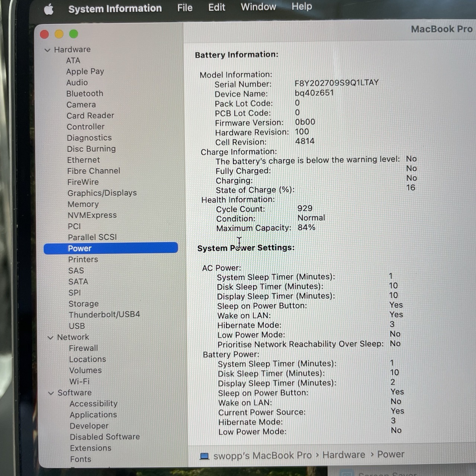Collapse the Software section chevron
The height and width of the screenshot is (476, 476).
(x=51, y=393)
